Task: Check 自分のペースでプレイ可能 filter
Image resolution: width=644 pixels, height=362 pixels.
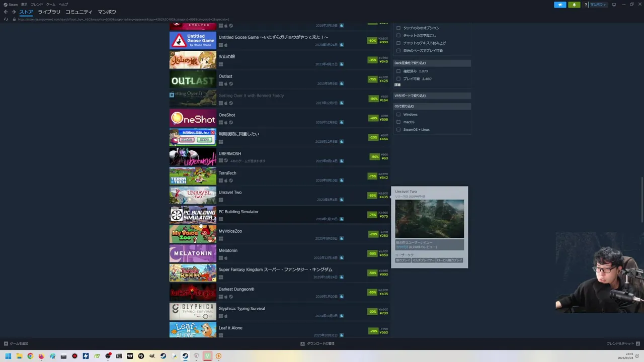Action: (x=398, y=51)
